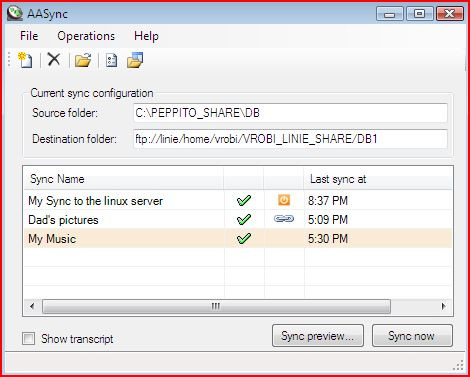Viewport: 470px width, 377px height.
Task: Click the delete X toolbar icon
Action: (54, 60)
